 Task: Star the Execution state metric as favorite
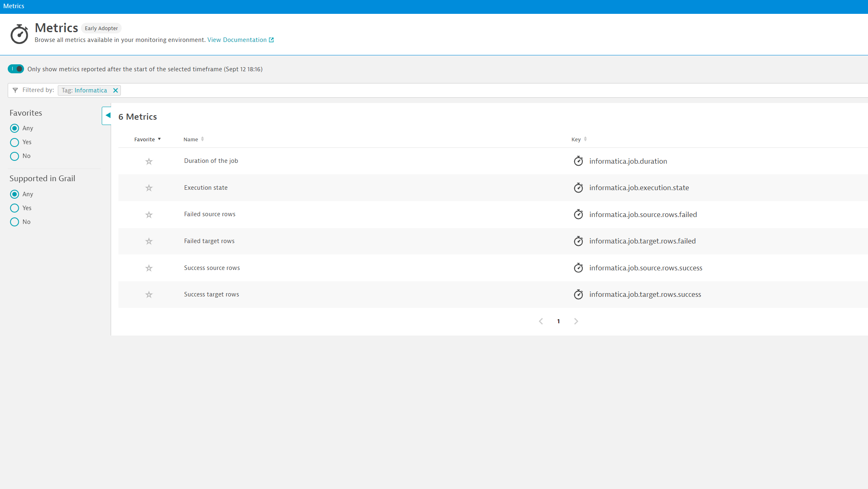pos(149,188)
